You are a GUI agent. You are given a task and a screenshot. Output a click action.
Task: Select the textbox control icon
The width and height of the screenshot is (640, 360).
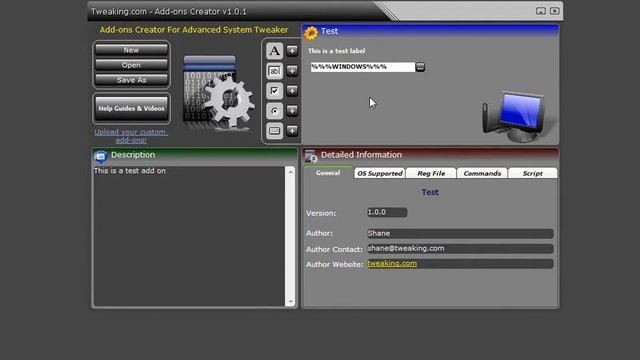274,71
